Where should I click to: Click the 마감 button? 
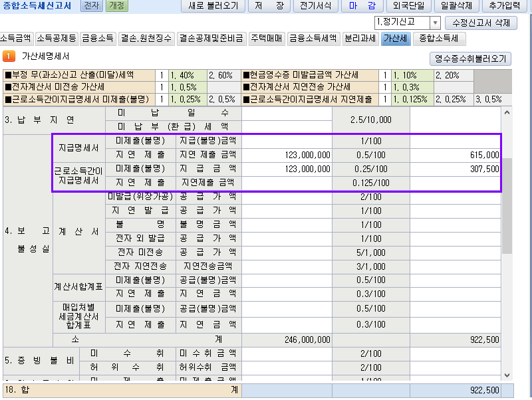[x=363, y=7]
